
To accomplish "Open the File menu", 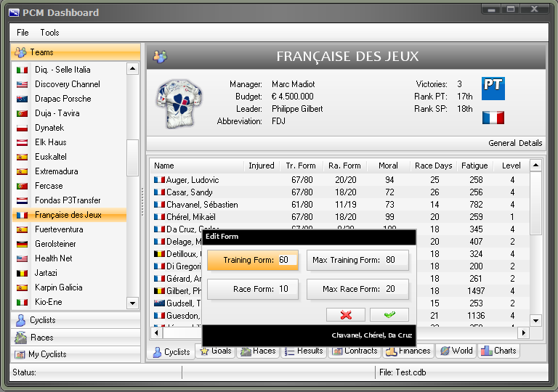I will click(x=23, y=33).
